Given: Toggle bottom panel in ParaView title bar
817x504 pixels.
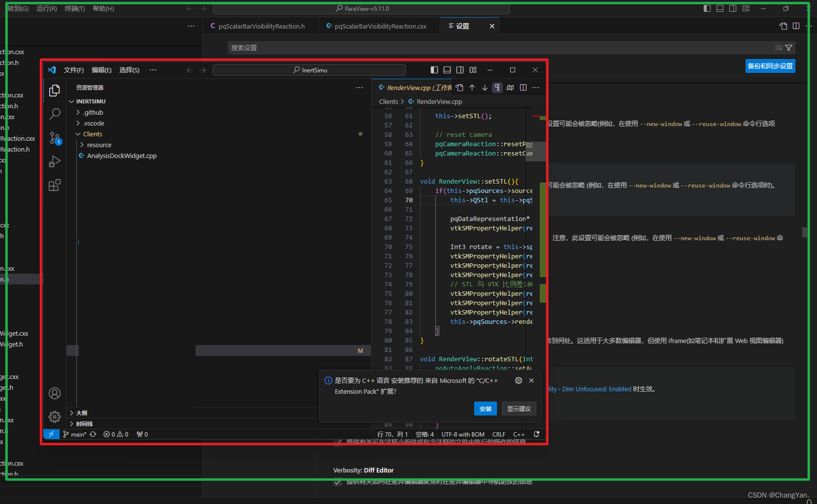Looking at the screenshot, I should tap(720, 8).
